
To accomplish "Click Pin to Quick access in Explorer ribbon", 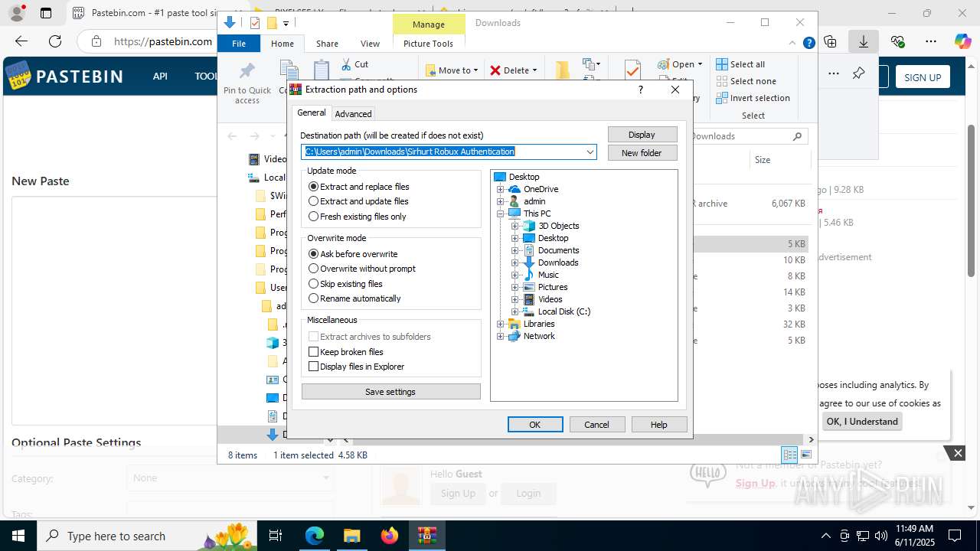I will [247, 83].
